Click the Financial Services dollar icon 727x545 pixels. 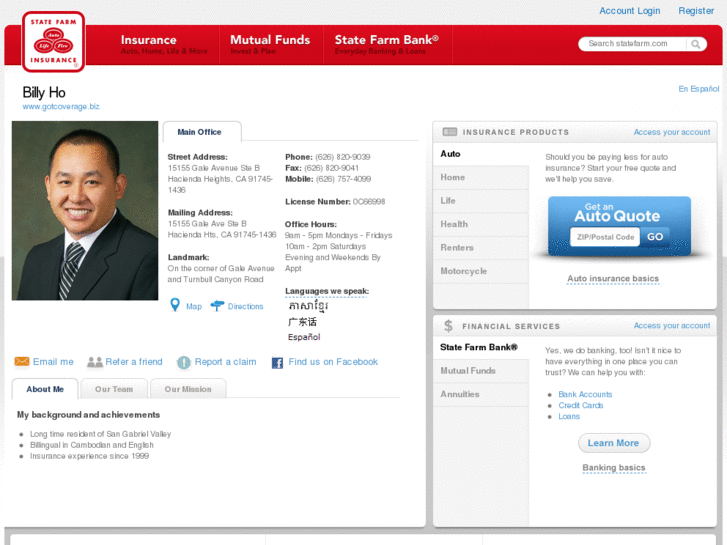point(448,326)
